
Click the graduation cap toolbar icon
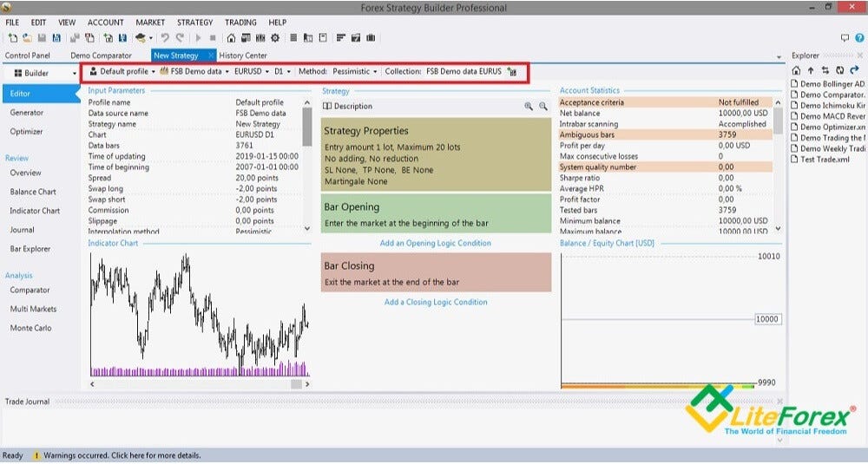point(141,38)
